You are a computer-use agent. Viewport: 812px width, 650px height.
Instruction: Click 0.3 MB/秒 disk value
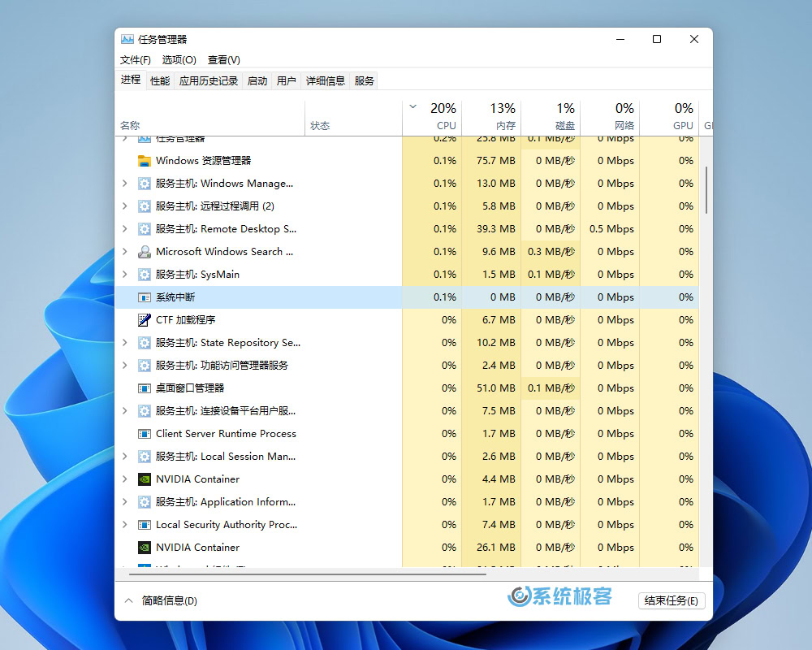pyautogui.click(x=551, y=252)
